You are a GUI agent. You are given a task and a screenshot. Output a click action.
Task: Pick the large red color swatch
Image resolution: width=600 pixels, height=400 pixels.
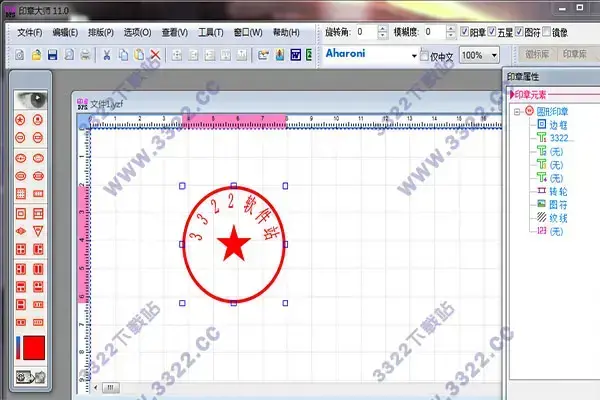click(x=34, y=348)
